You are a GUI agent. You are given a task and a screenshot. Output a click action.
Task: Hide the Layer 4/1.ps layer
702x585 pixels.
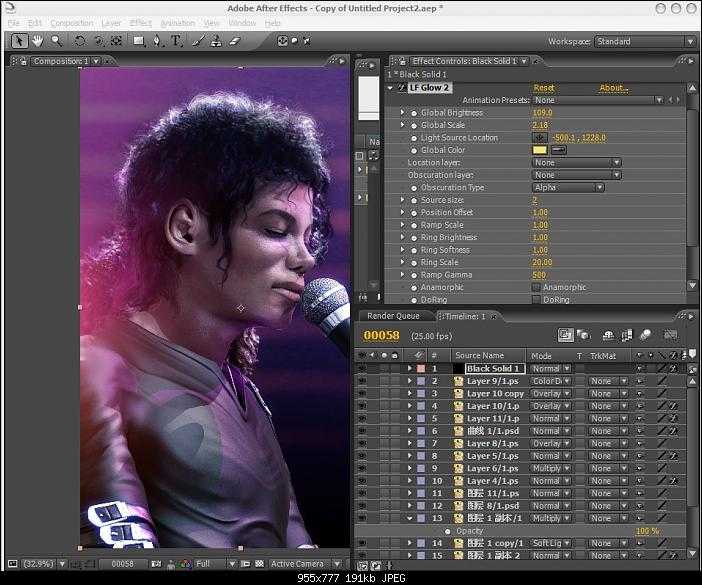coord(362,481)
